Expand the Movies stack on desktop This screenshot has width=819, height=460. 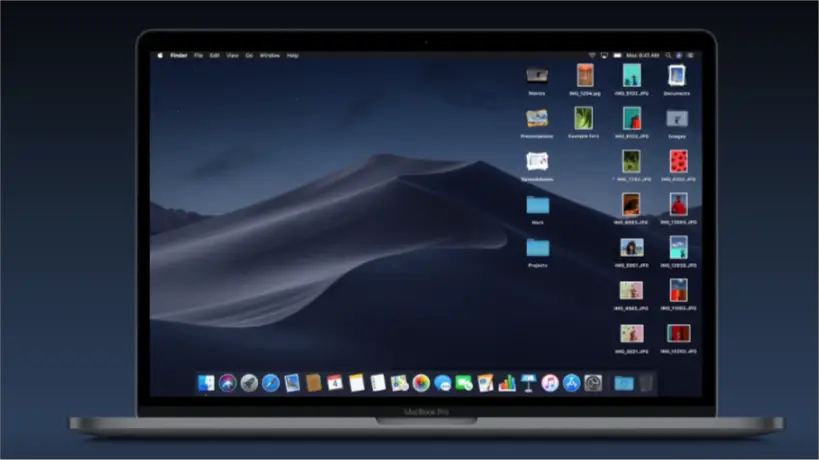pyautogui.click(x=537, y=76)
